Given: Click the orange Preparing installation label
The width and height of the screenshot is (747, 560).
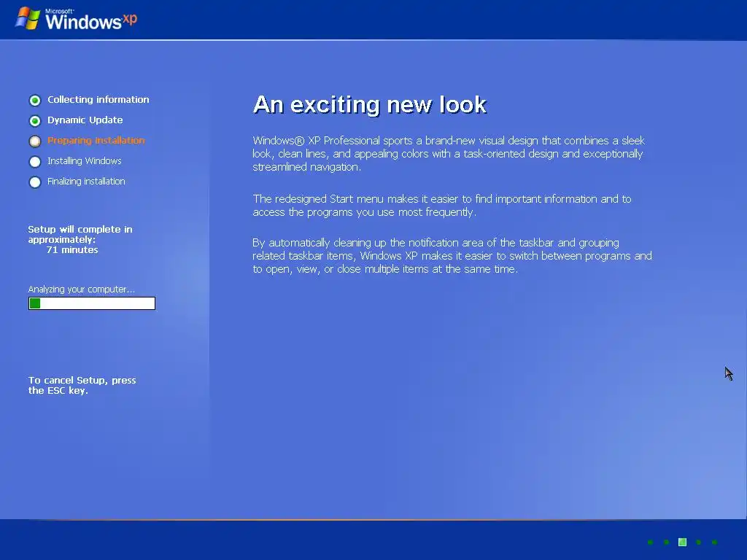Looking at the screenshot, I should (96, 141).
